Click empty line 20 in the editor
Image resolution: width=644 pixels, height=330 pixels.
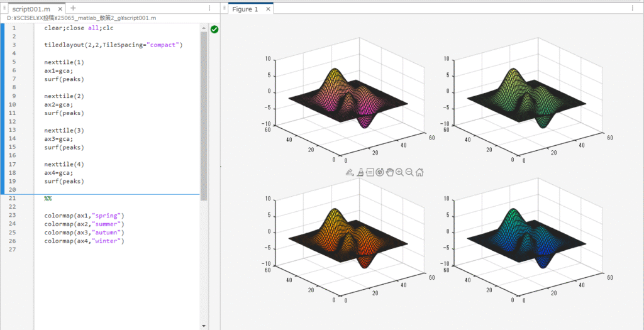coord(117,190)
